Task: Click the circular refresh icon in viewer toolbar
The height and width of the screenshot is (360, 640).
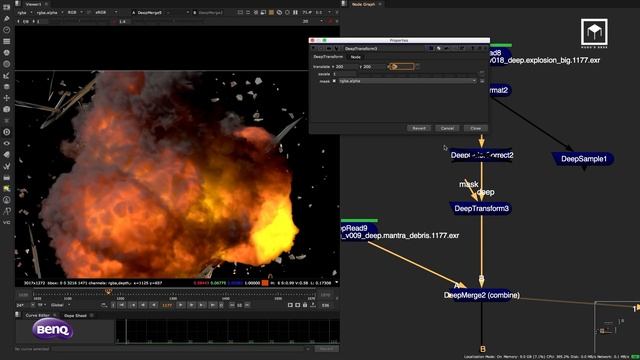Action: pos(279,13)
